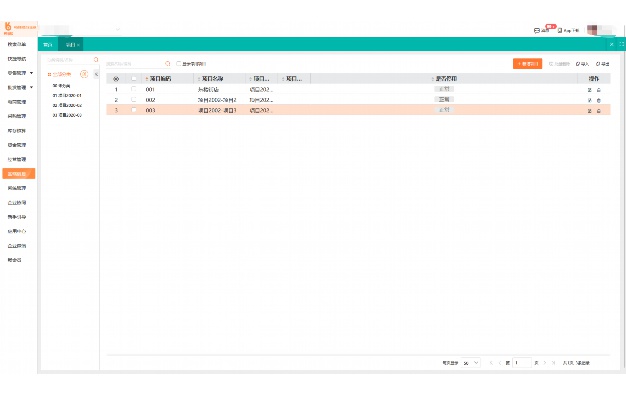Image resolution: width=626 pixels, height=395 pixels.
Task: Open the messages icon with the red badge
Action: (x=537, y=30)
